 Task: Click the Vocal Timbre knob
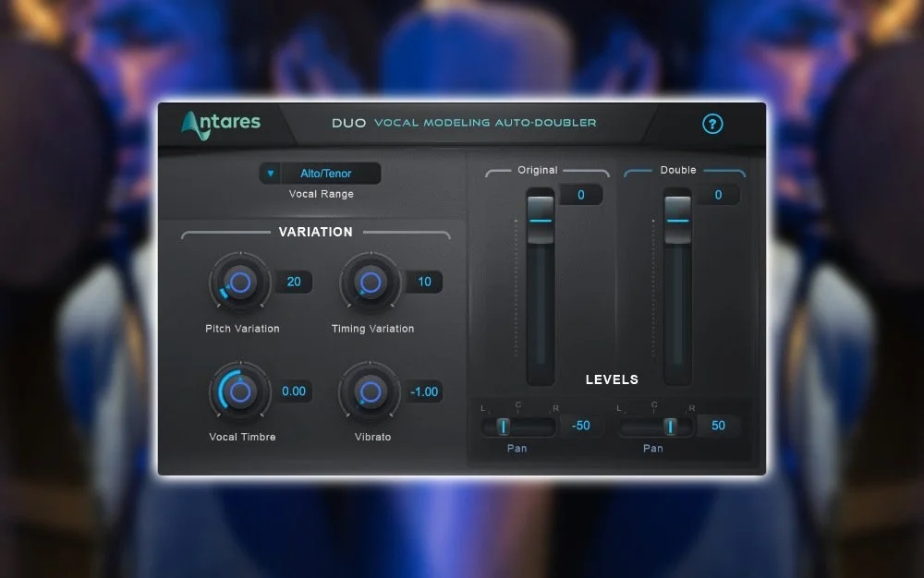point(240,391)
